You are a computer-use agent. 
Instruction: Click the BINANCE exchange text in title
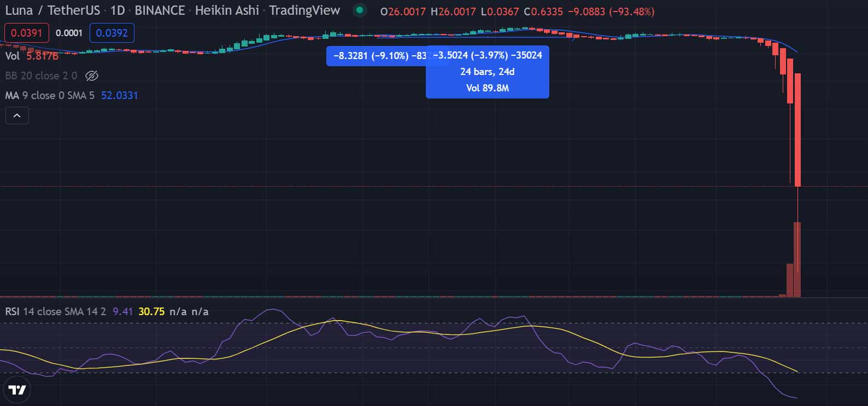pos(160,10)
